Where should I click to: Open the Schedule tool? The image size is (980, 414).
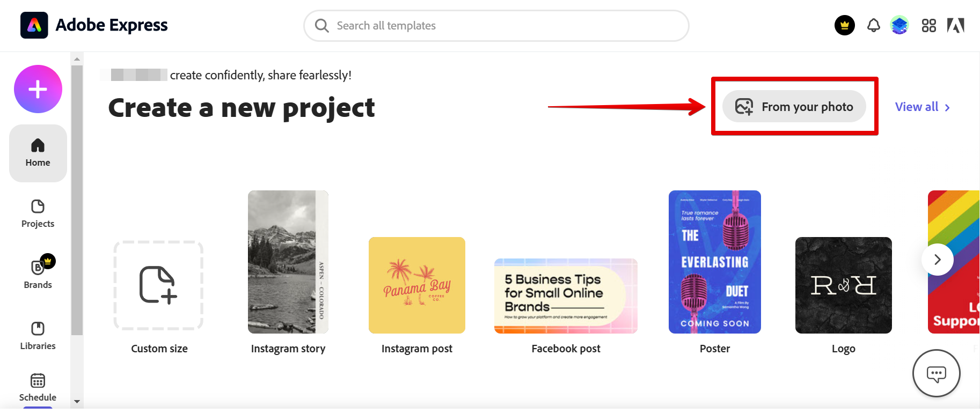point(37,387)
